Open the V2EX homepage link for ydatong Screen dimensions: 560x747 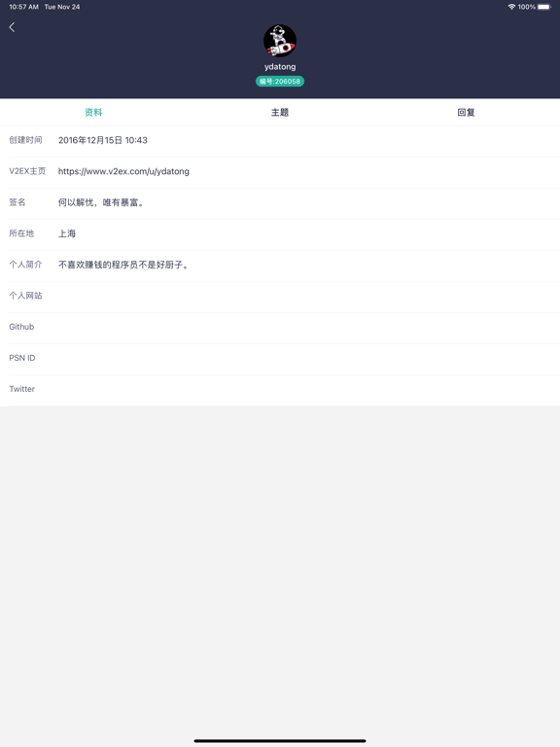click(x=123, y=171)
